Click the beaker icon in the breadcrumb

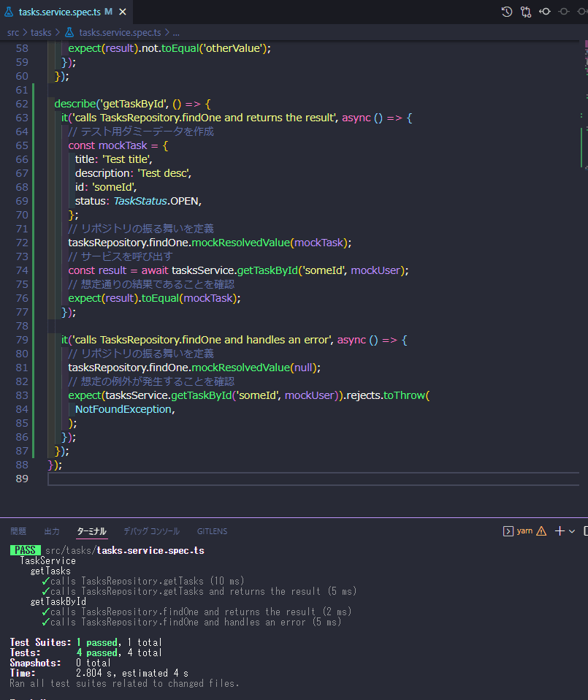[x=69, y=32]
